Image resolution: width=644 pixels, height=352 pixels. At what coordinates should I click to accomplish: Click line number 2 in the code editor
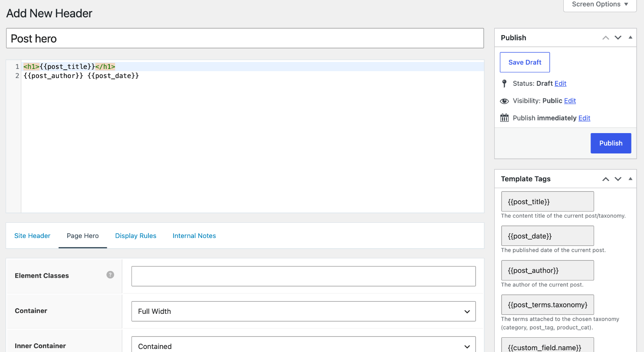17,76
